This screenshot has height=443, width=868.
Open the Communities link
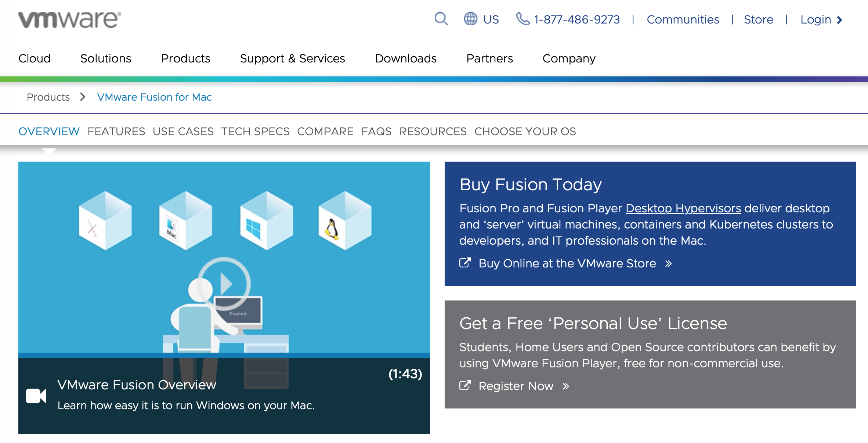tap(683, 19)
